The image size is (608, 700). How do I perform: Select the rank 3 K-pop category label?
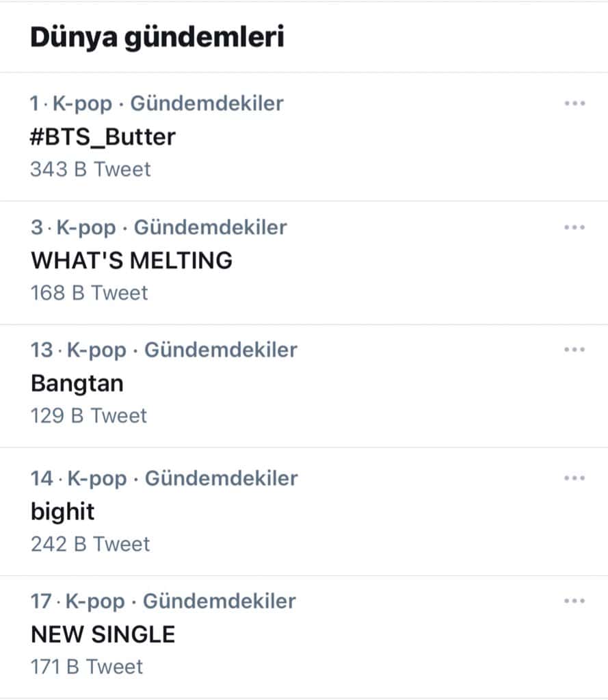159,226
